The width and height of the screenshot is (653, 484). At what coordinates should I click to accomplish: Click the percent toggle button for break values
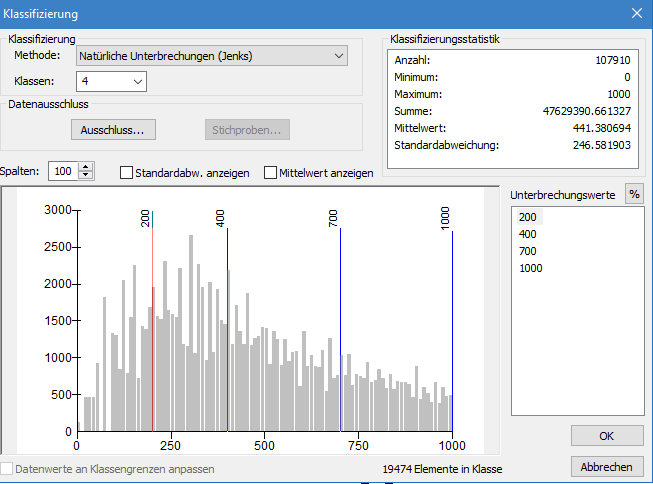634,194
